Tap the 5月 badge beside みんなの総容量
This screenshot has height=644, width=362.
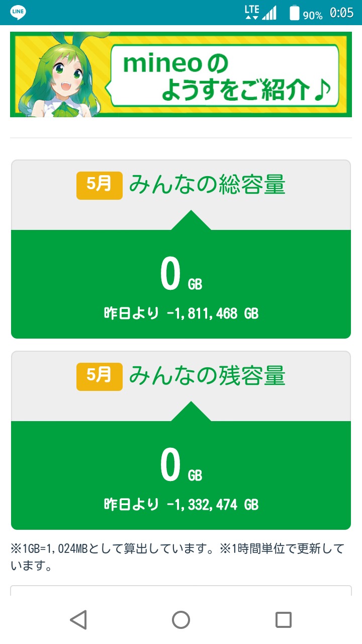[x=99, y=185]
